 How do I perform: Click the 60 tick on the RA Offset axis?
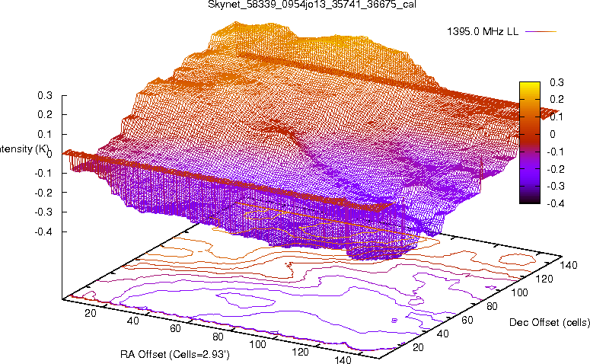point(175,328)
